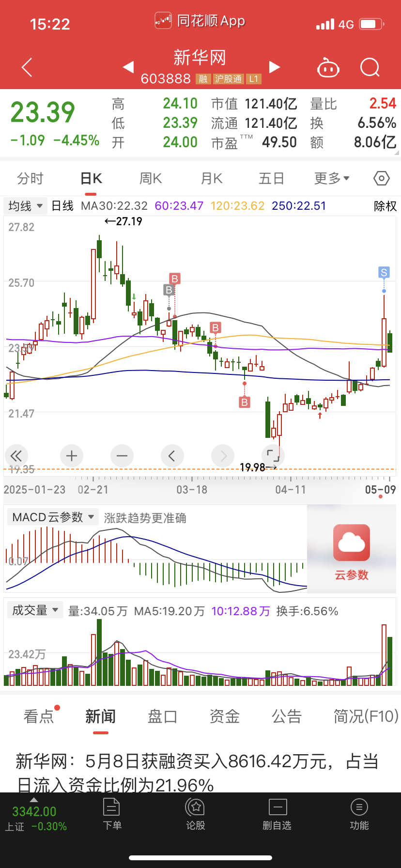Screen dimensions: 401x868
Task: Open 公告 tab
Action: coord(286,716)
